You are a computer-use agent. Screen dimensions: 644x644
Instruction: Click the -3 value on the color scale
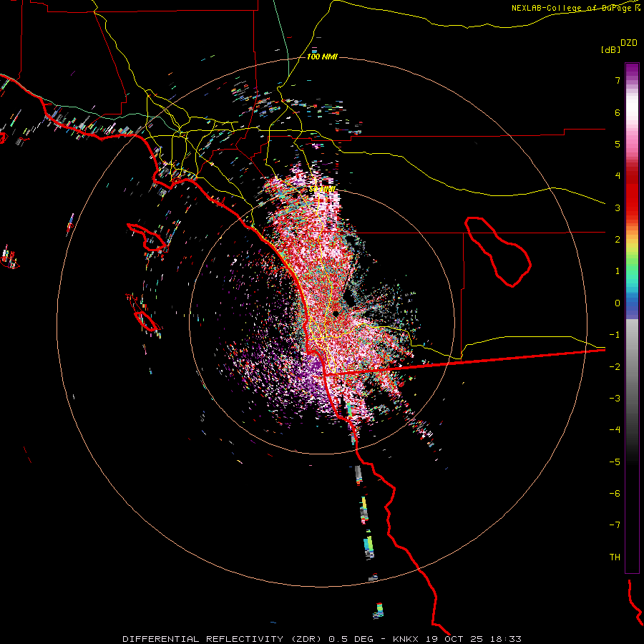[615, 399]
